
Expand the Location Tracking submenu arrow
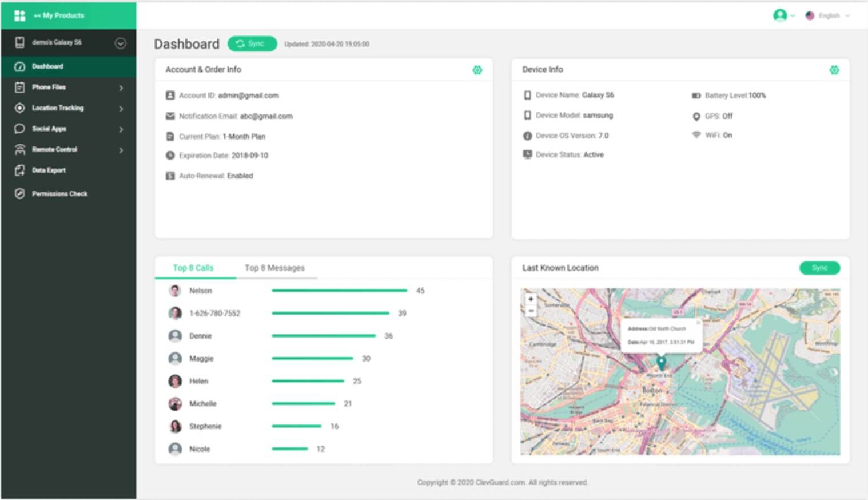[121, 108]
